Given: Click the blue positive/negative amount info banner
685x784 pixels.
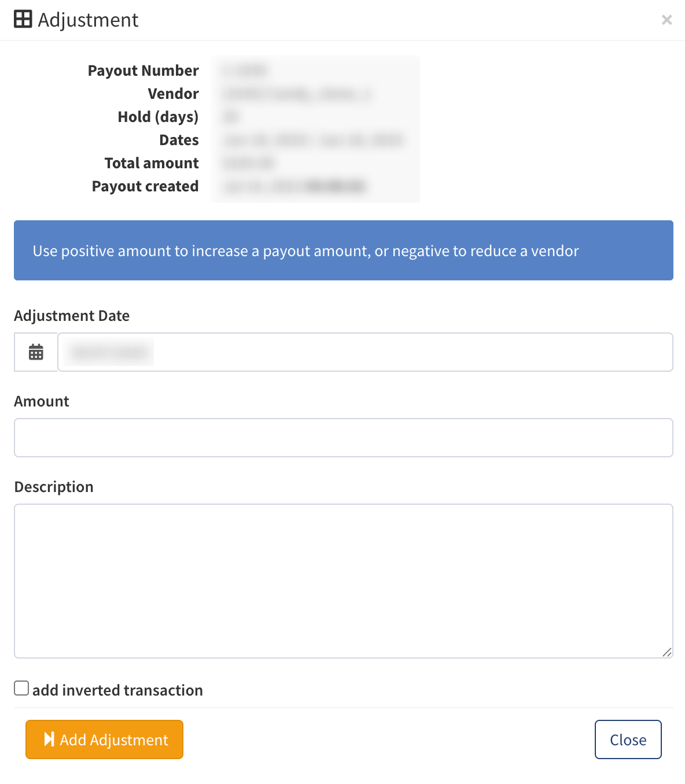Looking at the screenshot, I should (x=344, y=250).
